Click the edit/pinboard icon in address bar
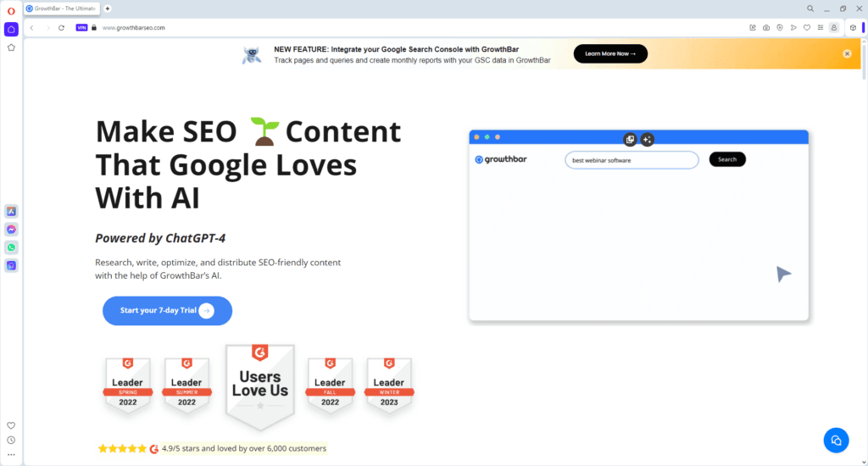868x466 pixels. pos(753,28)
